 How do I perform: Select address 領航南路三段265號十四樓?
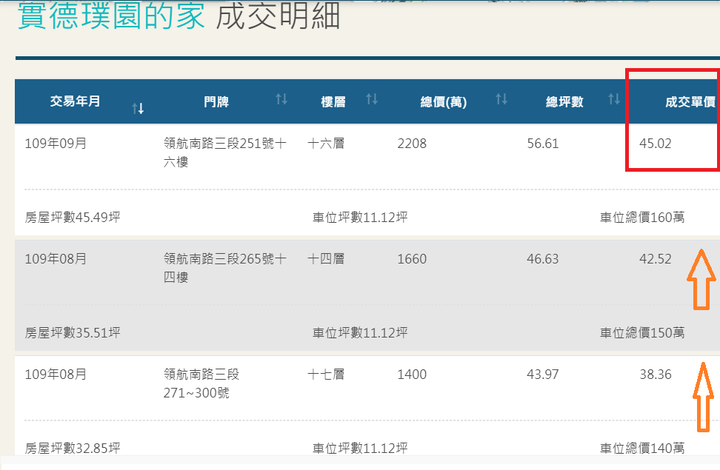point(225,268)
